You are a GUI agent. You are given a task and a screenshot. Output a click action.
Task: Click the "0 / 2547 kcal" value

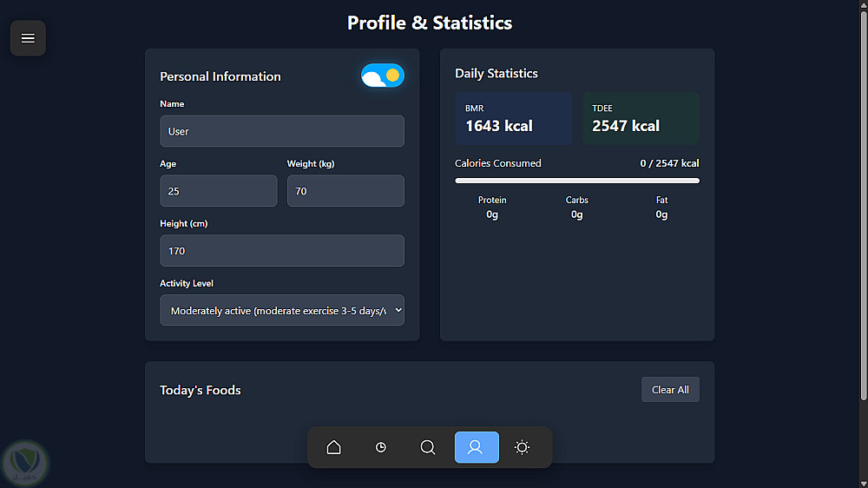coord(669,163)
